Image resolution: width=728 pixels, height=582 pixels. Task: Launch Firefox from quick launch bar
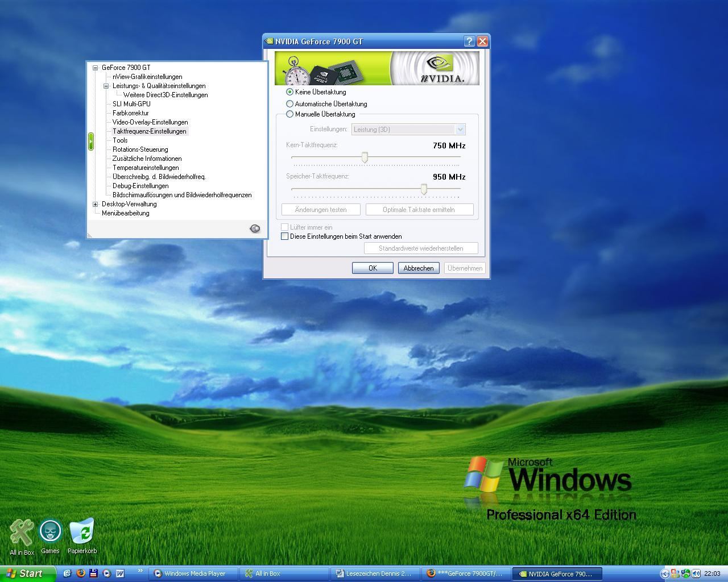80,573
